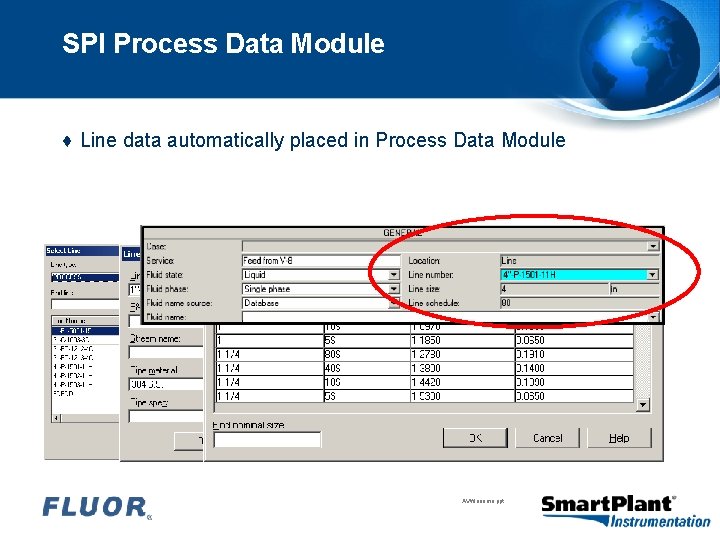Select the highlighted row in the Select Line list
Screen dimensions: 720x540
point(85,331)
